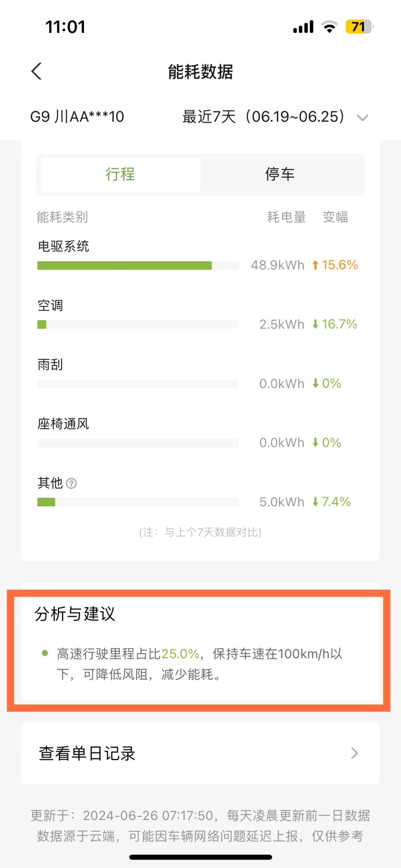The height and width of the screenshot is (868, 401).
Task: Tap the green down arrow beside 16.7%
Action: click(315, 324)
